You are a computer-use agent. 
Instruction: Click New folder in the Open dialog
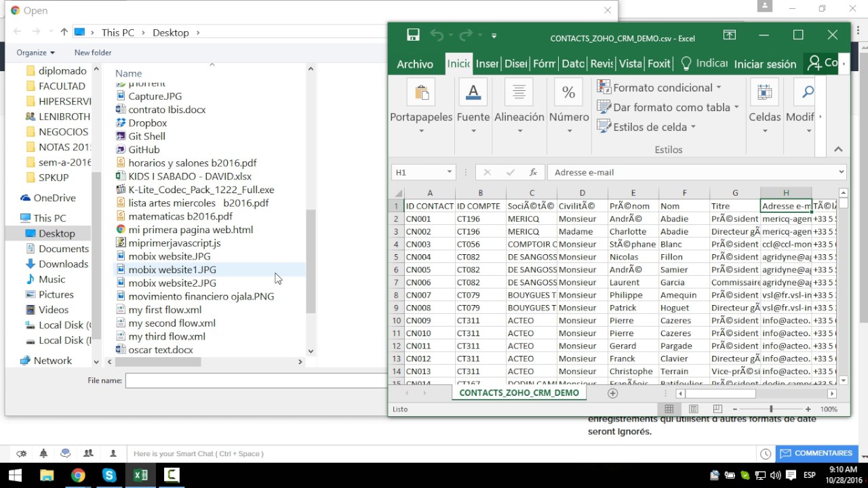tap(93, 52)
